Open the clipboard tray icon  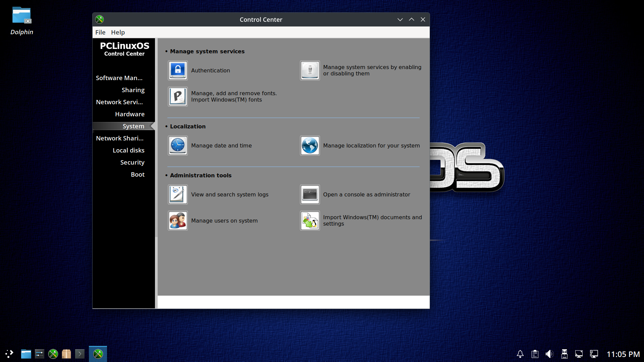(x=535, y=354)
